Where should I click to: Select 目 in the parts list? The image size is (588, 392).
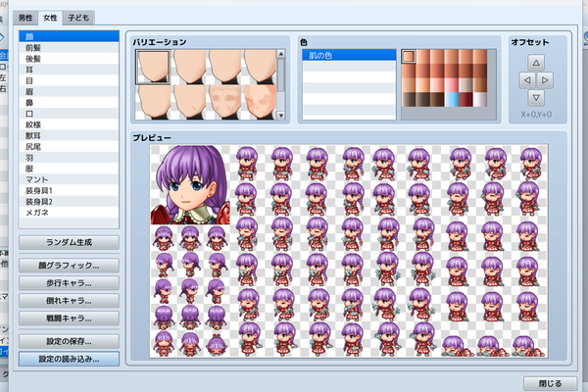point(69,80)
